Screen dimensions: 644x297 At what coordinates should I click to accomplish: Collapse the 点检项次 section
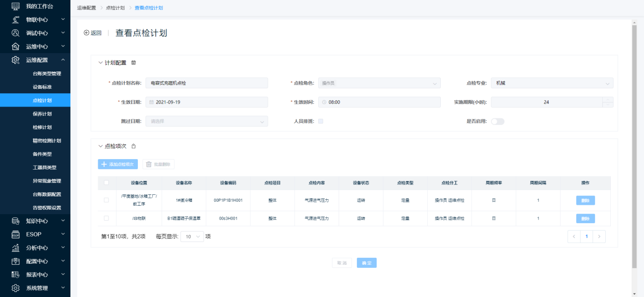(101, 146)
